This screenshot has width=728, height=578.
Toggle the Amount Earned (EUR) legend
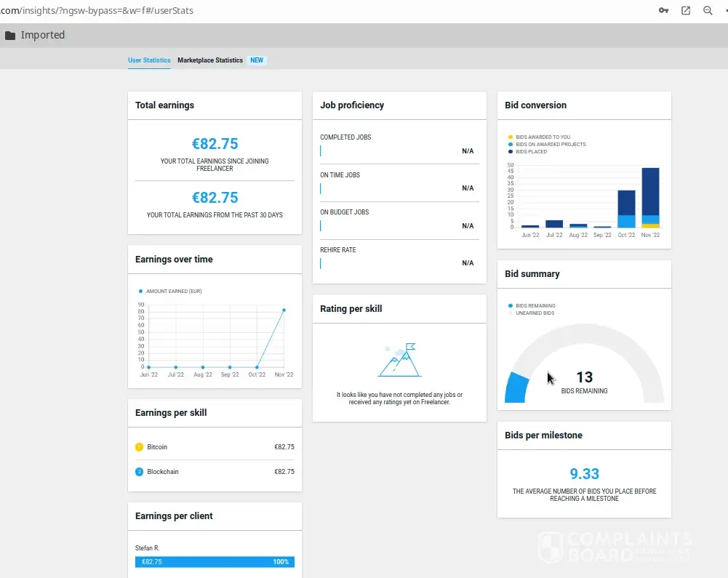(x=173, y=291)
